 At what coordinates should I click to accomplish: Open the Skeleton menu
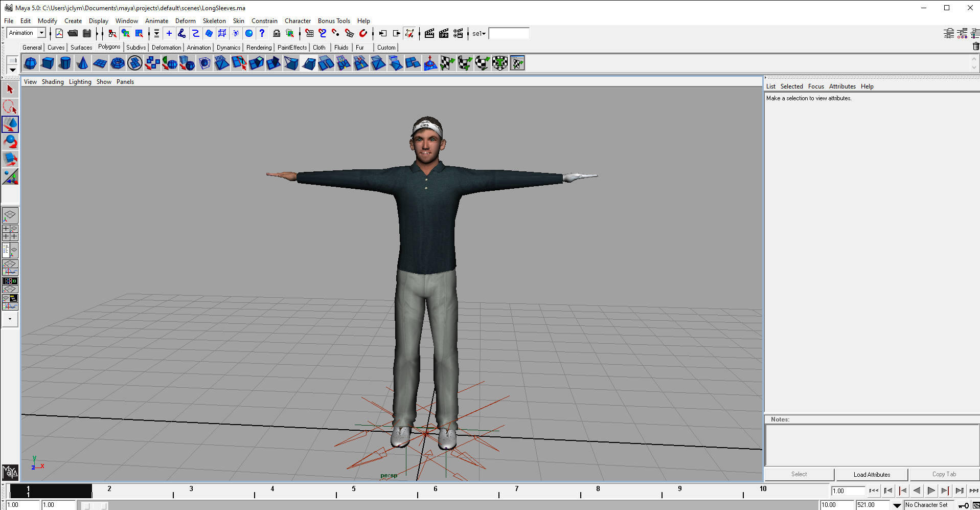[x=214, y=21]
